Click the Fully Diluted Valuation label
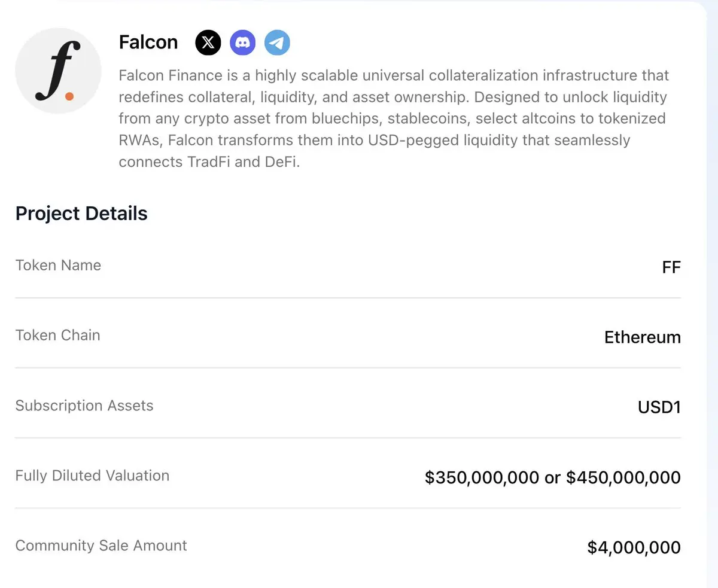This screenshot has width=718, height=588. tap(92, 476)
